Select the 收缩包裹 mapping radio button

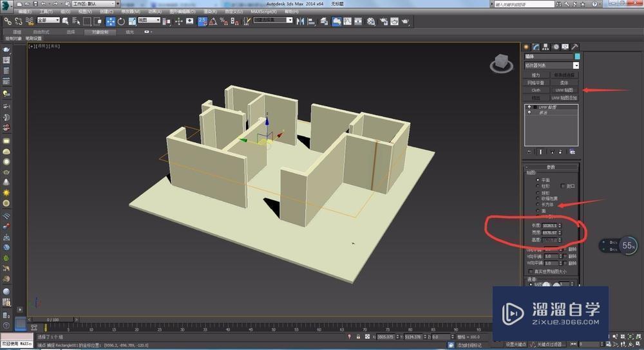538,198
